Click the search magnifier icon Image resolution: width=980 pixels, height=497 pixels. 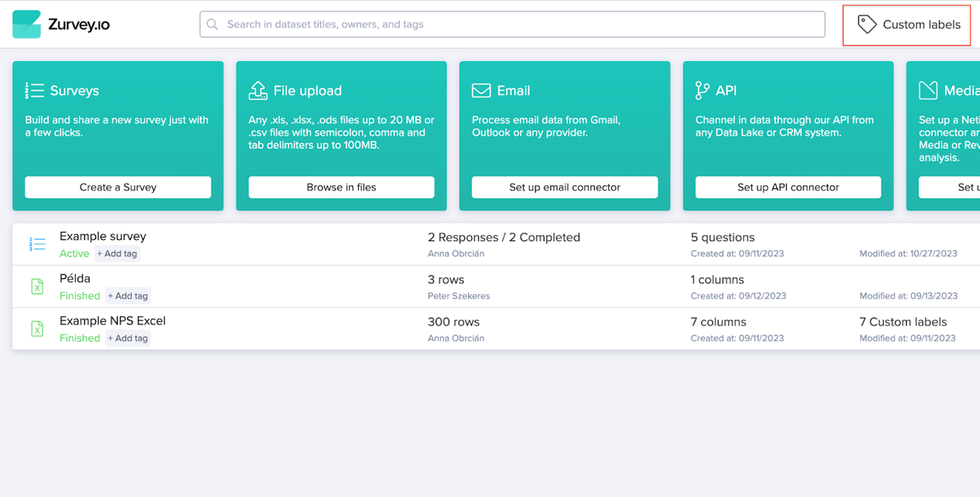coord(212,24)
